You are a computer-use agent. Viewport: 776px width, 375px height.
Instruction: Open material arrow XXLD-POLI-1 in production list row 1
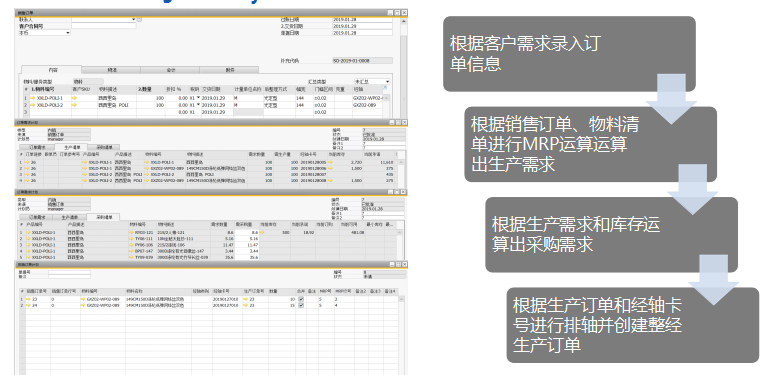click(147, 162)
